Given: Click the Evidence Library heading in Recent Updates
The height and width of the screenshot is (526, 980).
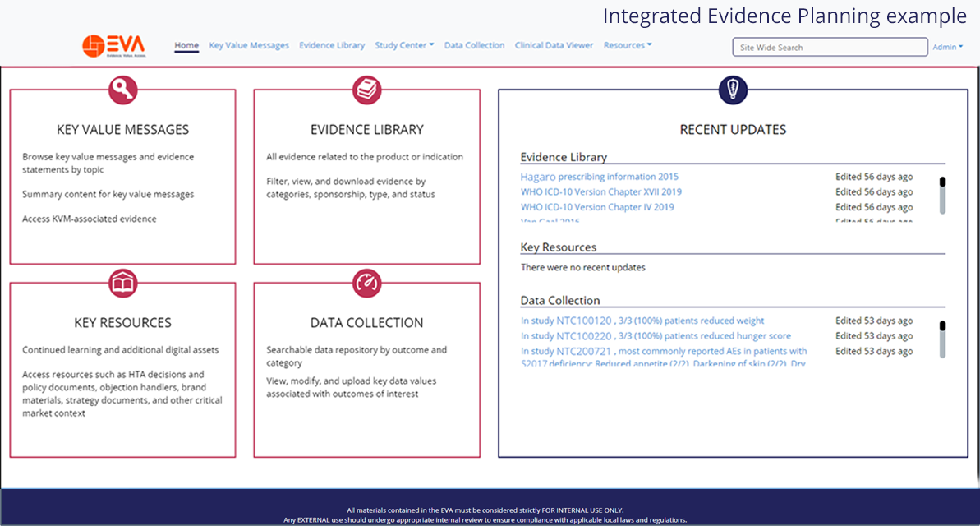Looking at the screenshot, I should (x=564, y=157).
